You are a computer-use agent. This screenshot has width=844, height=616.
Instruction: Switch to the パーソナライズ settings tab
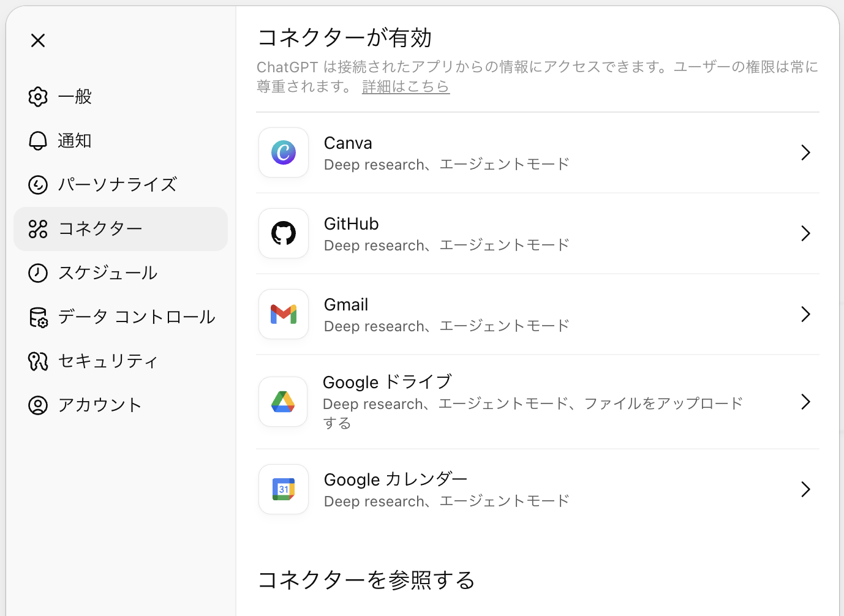(x=117, y=185)
